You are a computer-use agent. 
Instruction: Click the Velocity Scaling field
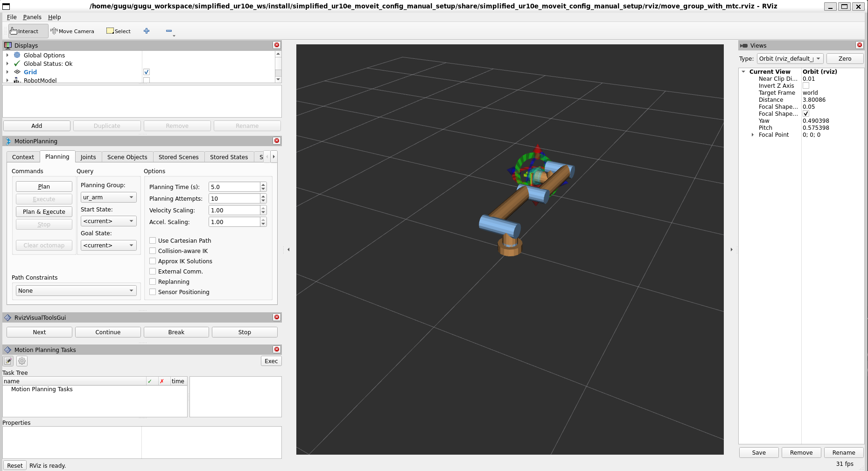(x=234, y=210)
